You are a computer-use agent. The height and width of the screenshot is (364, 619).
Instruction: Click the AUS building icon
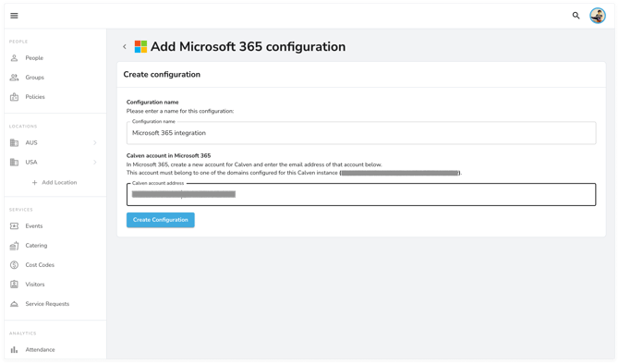[x=14, y=142]
